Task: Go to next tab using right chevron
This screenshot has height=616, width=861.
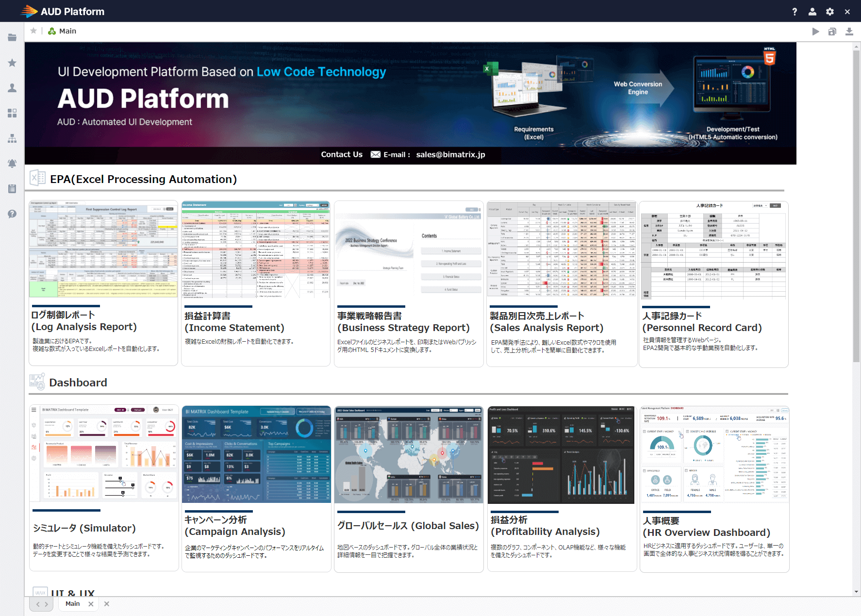Action: (x=47, y=604)
